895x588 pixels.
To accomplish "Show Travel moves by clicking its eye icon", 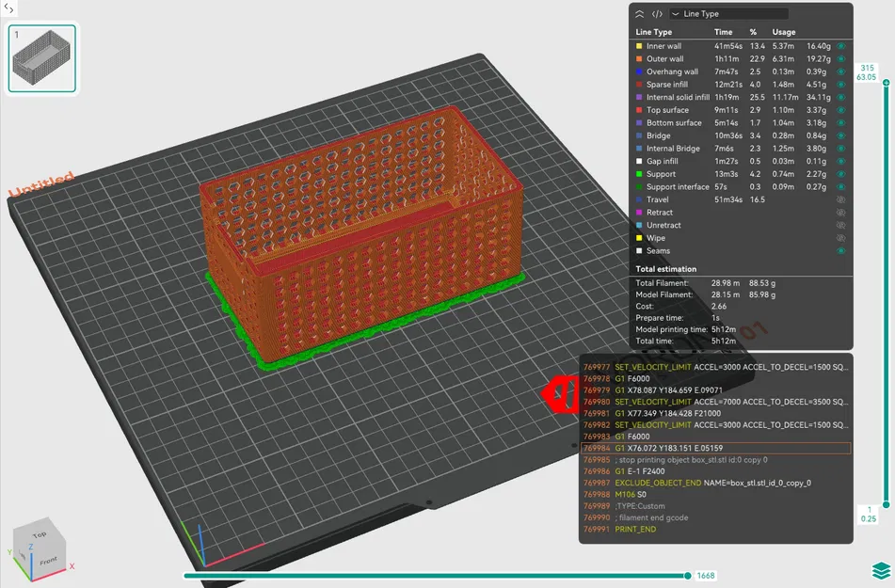I will pyautogui.click(x=841, y=199).
